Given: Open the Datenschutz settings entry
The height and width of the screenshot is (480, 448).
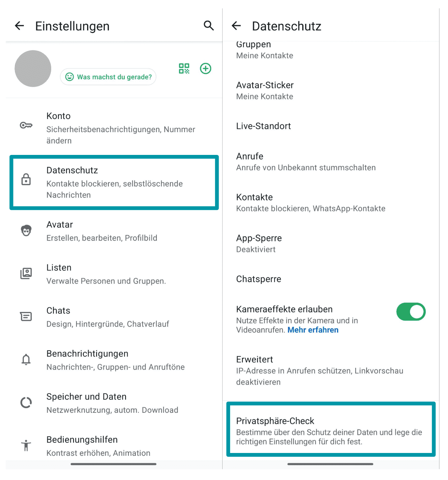Looking at the screenshot, I should pyautogui.click(x=114, y=182).
